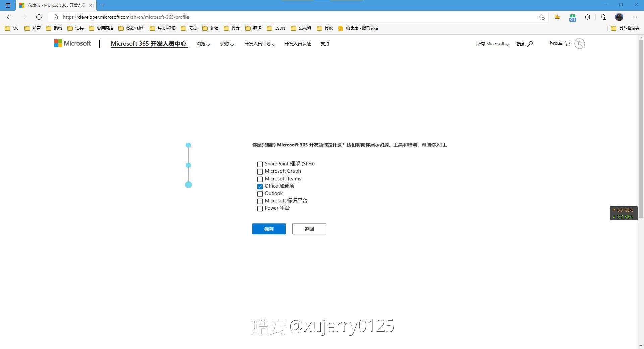This screenshot has height=349, width=644.
Task: Open the account sign-in avatar icon
Action: [x=579, y=44]
